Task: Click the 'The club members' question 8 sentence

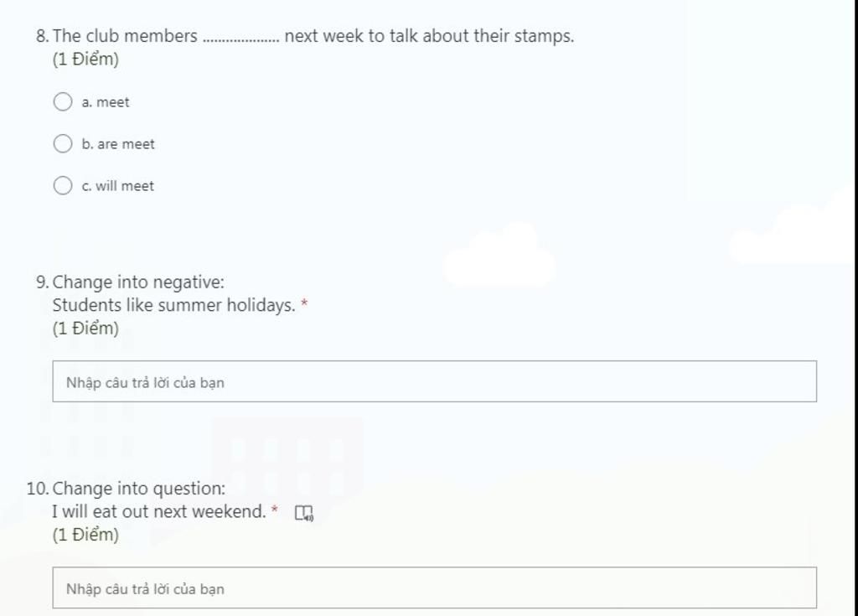Action: [313, 36]
